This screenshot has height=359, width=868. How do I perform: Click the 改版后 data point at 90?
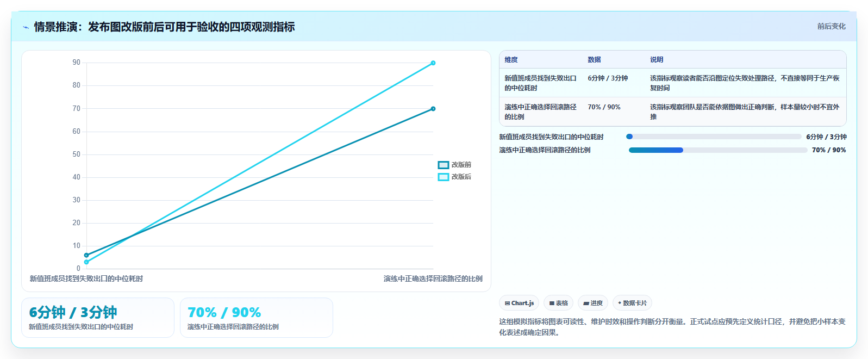tap(433, 63)
